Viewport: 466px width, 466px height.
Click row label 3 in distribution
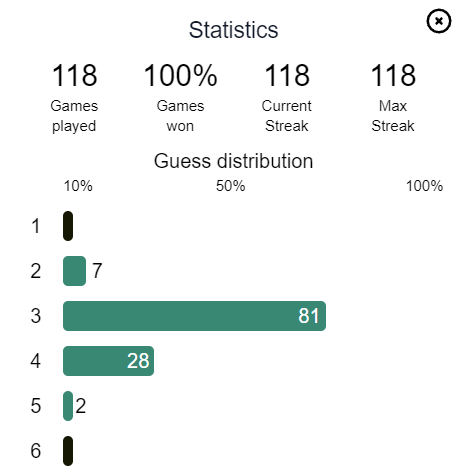point(36,316)
